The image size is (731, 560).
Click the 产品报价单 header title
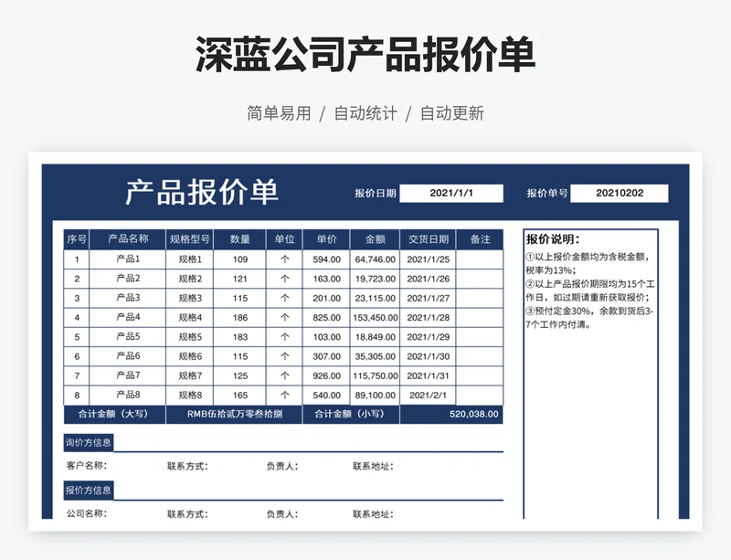pos(201,193)
